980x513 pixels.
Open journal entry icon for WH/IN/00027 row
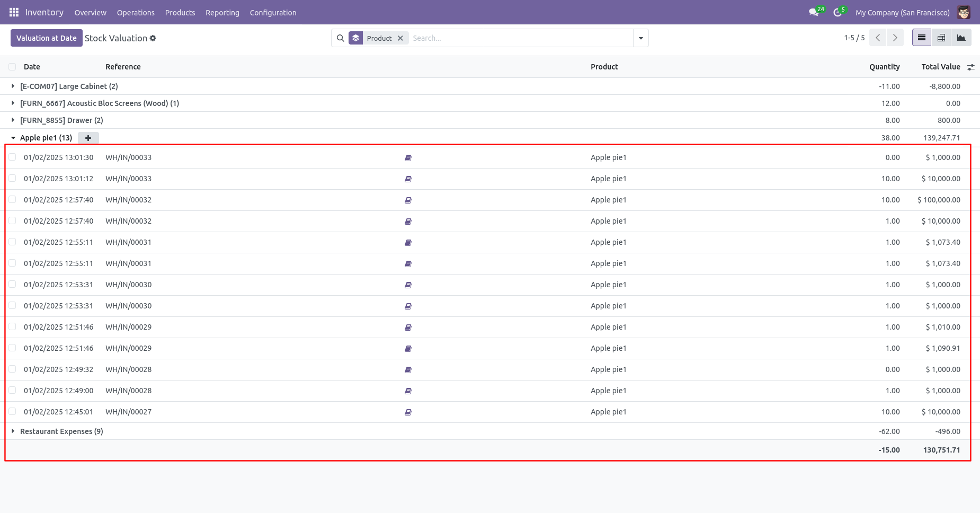[408, 412]
